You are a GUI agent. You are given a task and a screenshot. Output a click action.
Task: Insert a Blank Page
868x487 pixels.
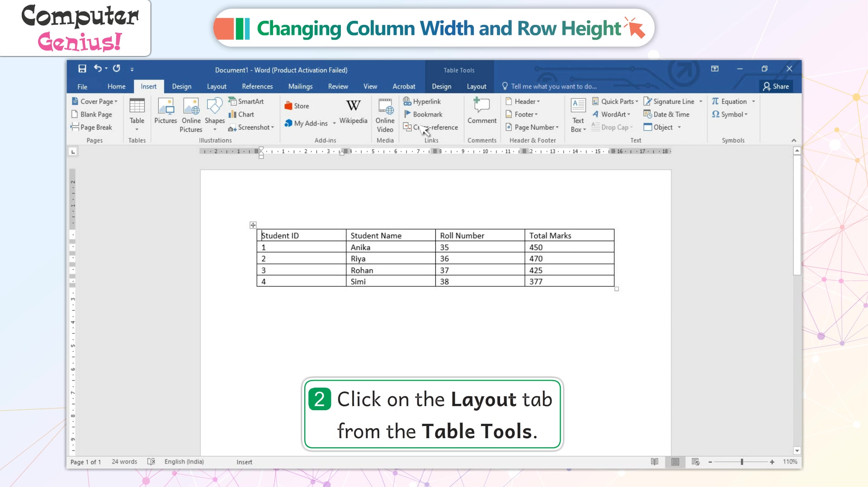tap(92, 114)
